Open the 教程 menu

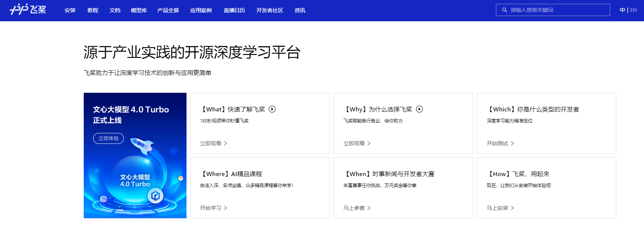click(93, 10)
